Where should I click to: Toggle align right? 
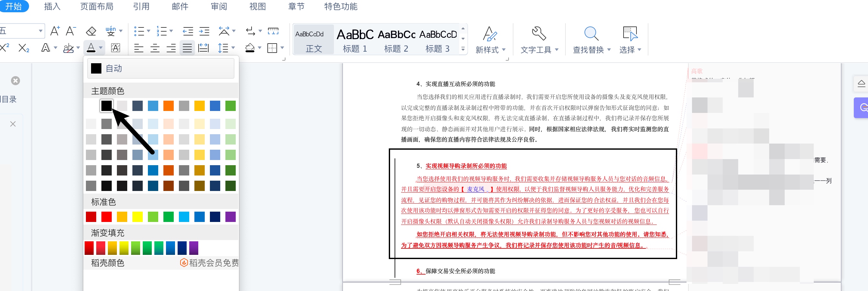(x=171, y=48)
